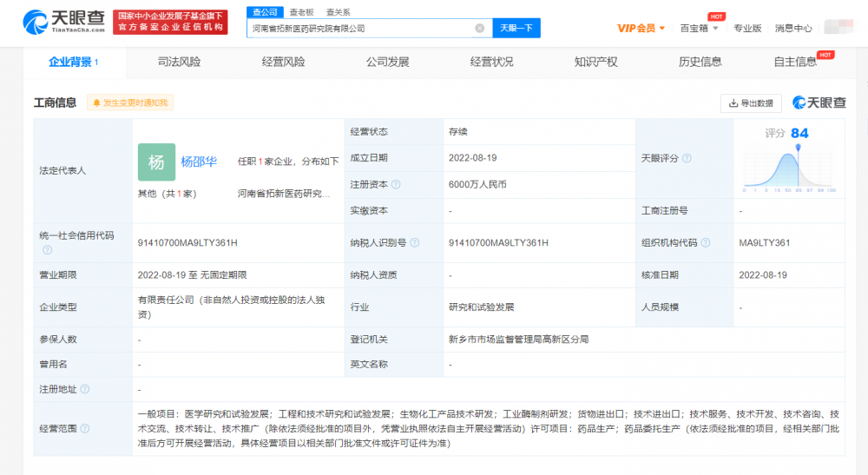Select the 自主信息 tab

click(795, 62)
